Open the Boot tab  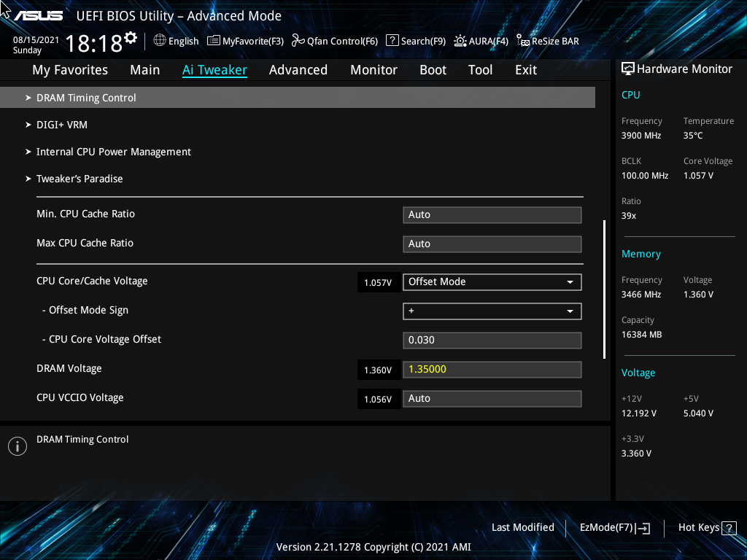coord(433,70)
